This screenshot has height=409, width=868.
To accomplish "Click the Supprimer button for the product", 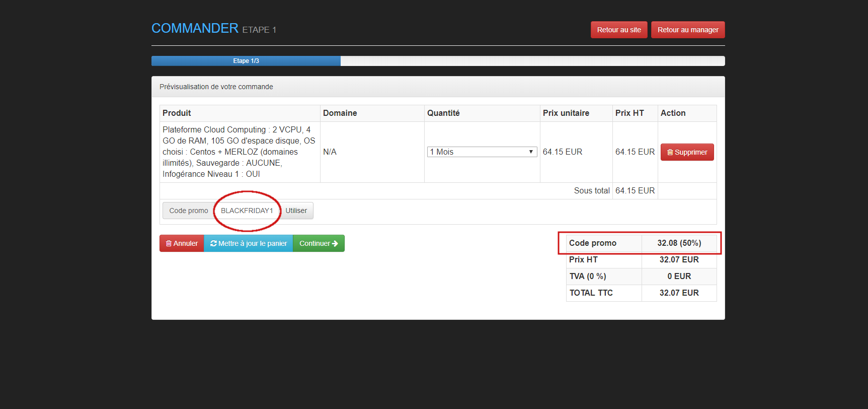I will pyautogui.click(x=687, y=152).
